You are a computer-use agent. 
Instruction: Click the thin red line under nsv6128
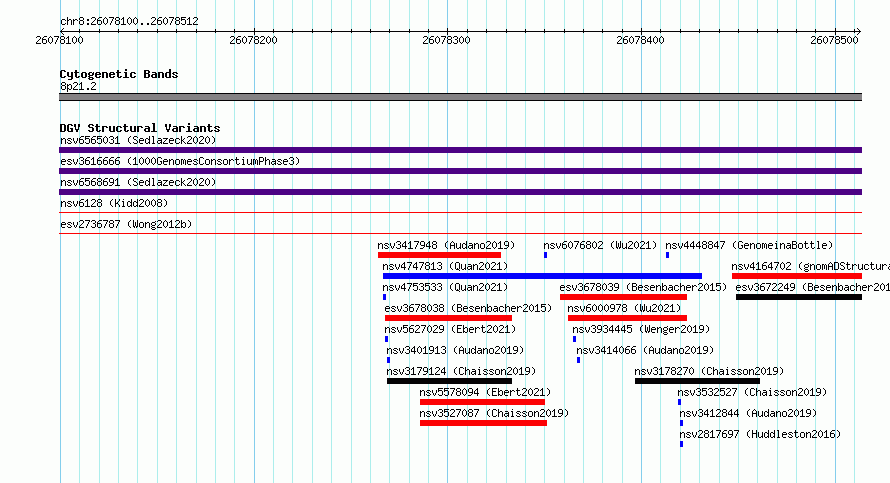(460, 212)
